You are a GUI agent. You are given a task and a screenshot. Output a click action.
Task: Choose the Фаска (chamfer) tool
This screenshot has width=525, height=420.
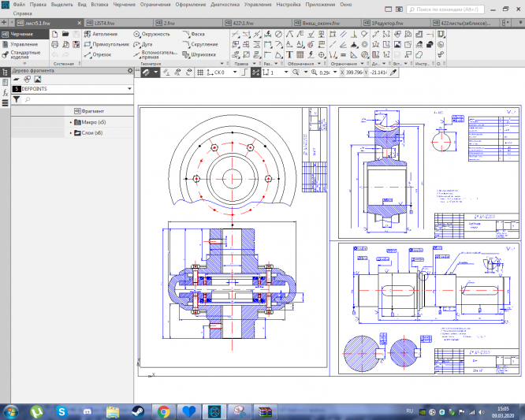pos(197,35)
